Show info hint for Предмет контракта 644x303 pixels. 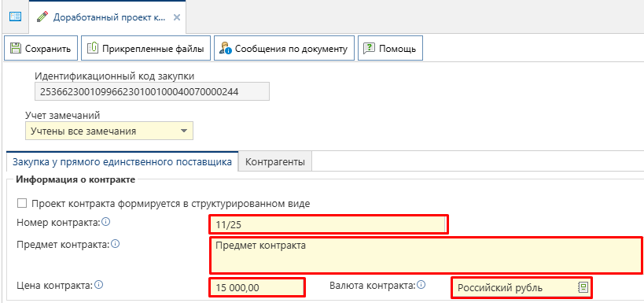(x=116, y=244)
